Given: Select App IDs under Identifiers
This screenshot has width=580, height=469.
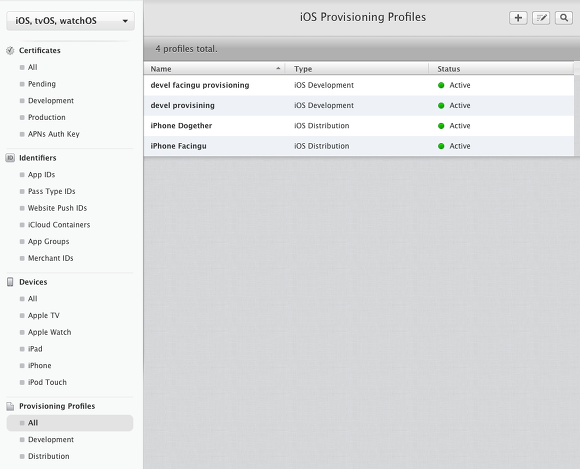Looking at the screenshot, I should [x=41, y=175].
